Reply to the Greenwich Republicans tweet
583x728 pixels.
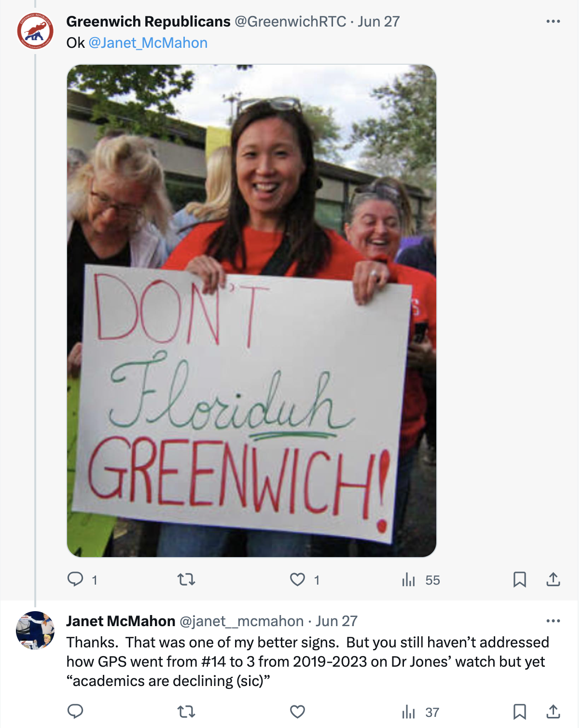point(75,579)
